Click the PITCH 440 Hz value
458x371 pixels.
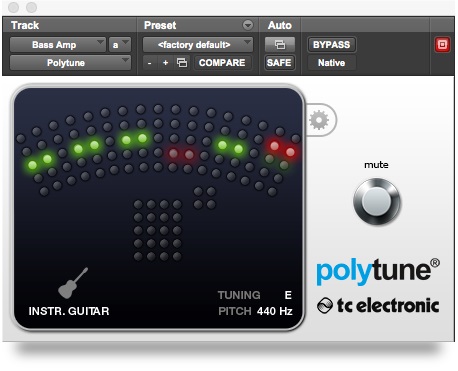pos(275,311)
